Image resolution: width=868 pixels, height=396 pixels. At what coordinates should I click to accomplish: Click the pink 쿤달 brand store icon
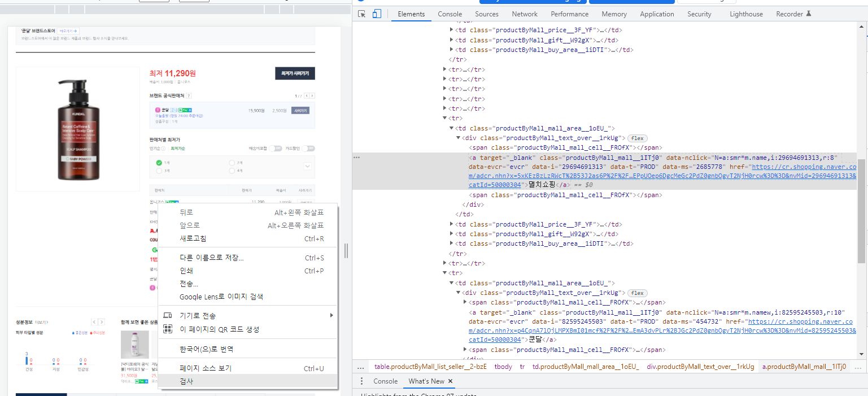click(158, 110)
